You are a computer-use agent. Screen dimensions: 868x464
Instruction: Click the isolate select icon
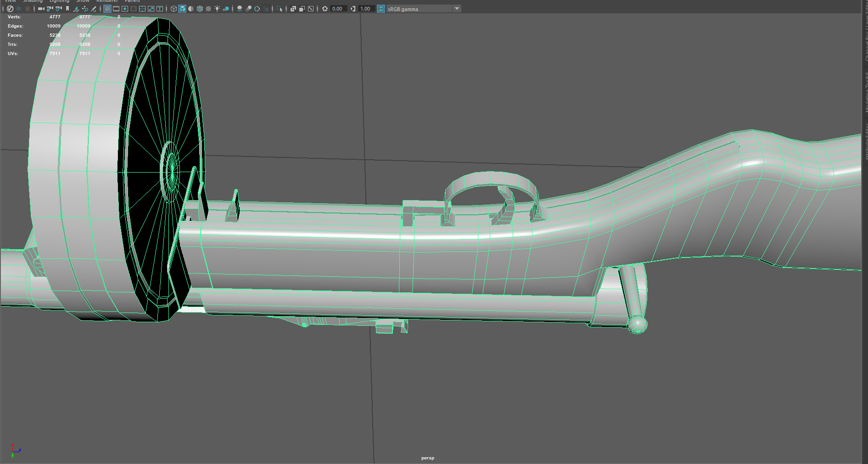(x=280, y=9)
